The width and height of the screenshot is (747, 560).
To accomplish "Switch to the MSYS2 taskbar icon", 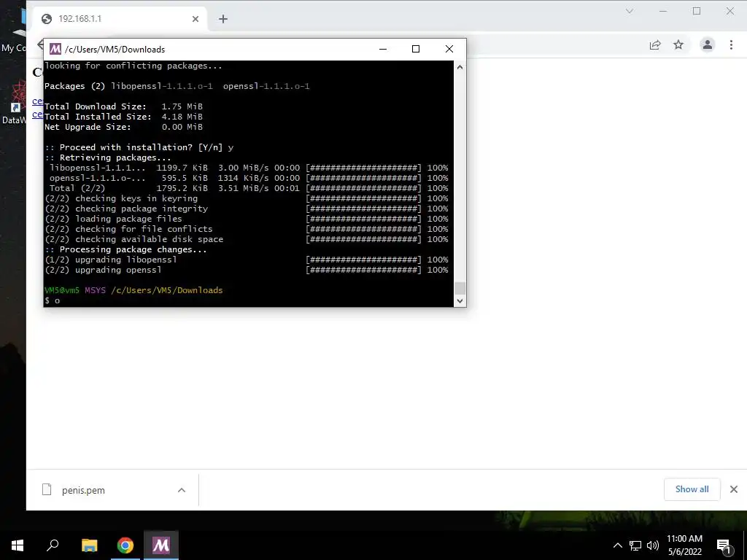I will (161, 545).
